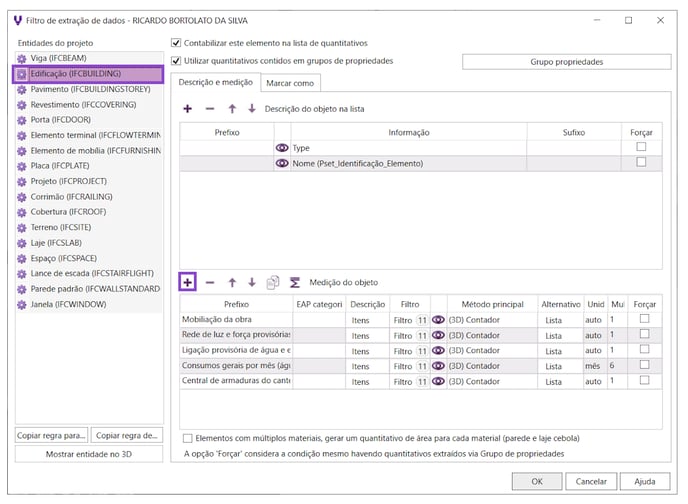Click the sigma sum measurement icon
This screenshot has width=688, height=504.
coord(295,282)
